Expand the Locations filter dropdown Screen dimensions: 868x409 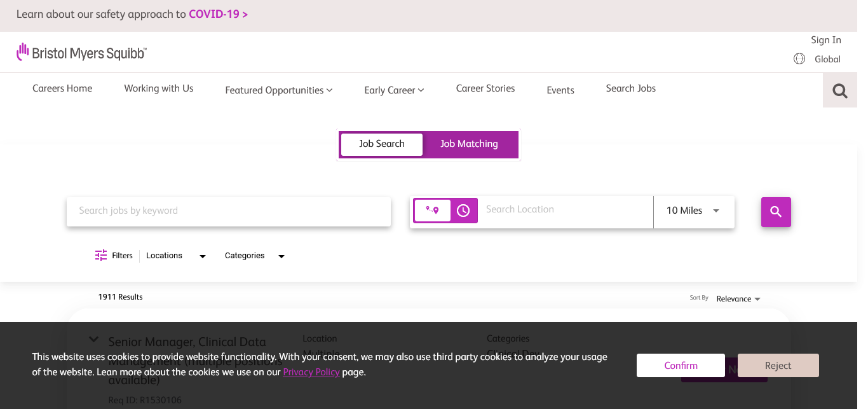176,256
